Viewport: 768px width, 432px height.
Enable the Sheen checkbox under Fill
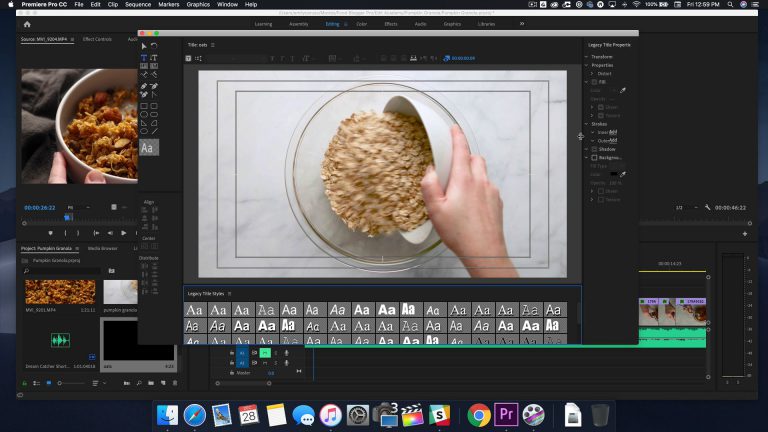tap(601, 107)
